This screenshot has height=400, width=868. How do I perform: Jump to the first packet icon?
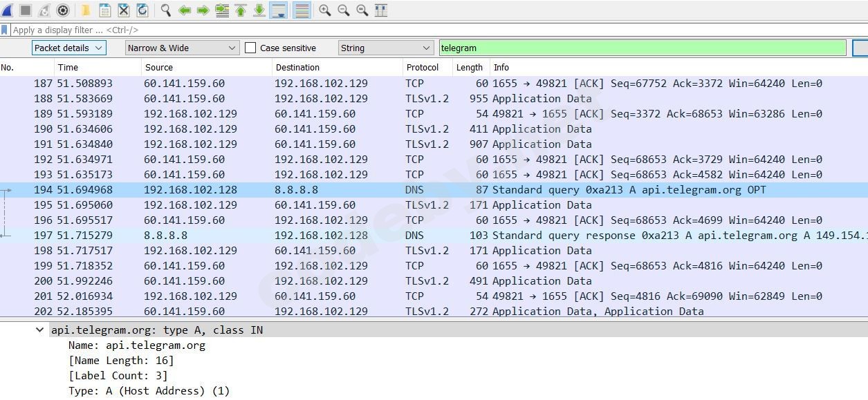coord(241,10)
